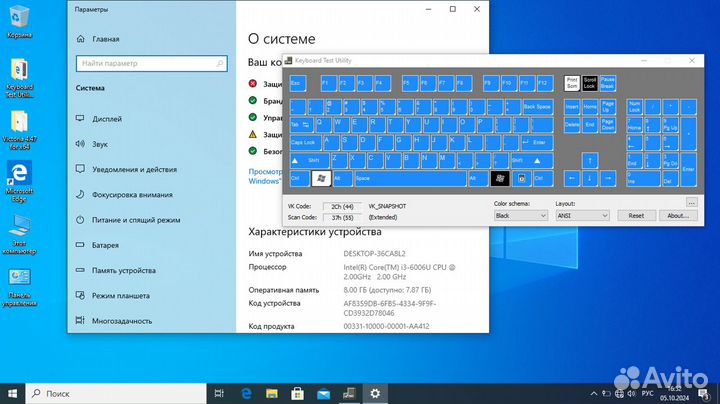The height and width of the screenshot is (404, 720).
Task: Click the Right arrow key tile
Action: pos(608,178)
